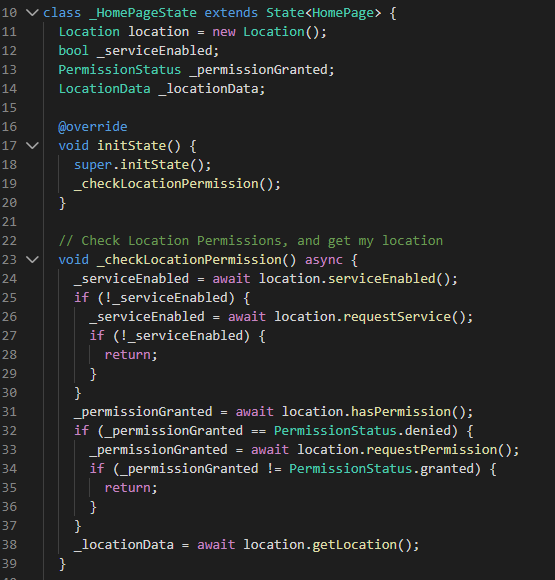Image resolution: width=555 pixels, height=580 pixels.
Task: Click 'State<HomePage>' on line 10
Action: click(323, 13)
